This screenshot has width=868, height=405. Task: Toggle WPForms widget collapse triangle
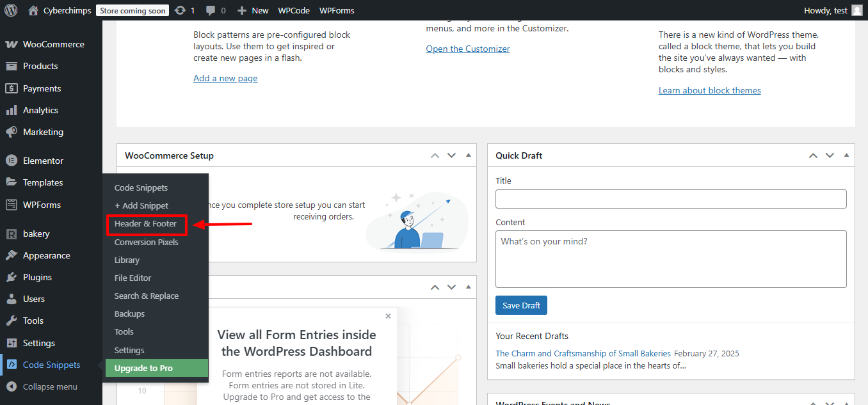(x=468, y=287)
